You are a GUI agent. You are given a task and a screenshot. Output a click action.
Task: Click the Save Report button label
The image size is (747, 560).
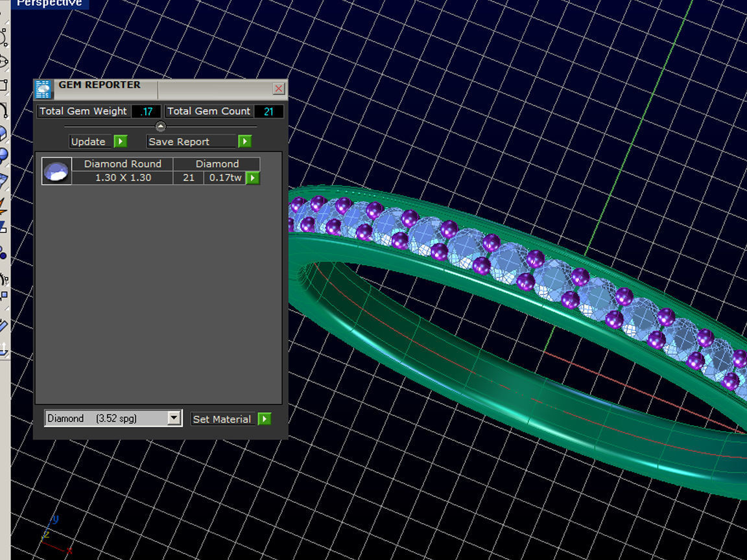coord(192,141)
